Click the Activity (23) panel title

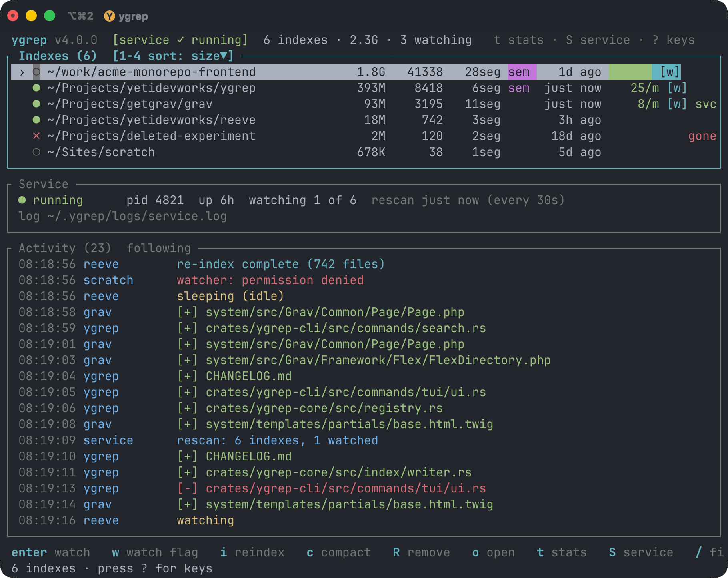click(x=65, y=248)
